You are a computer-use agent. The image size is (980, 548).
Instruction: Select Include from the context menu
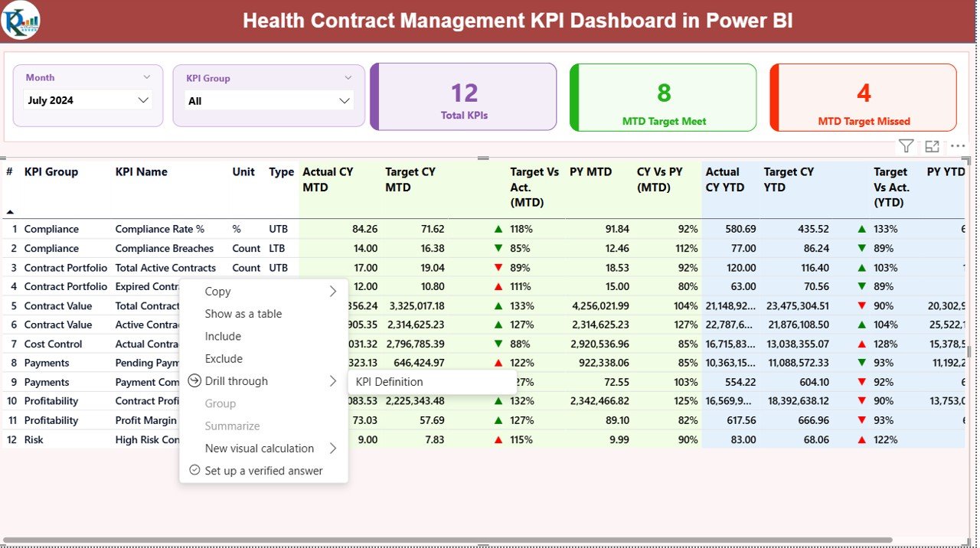coord(223,336)
